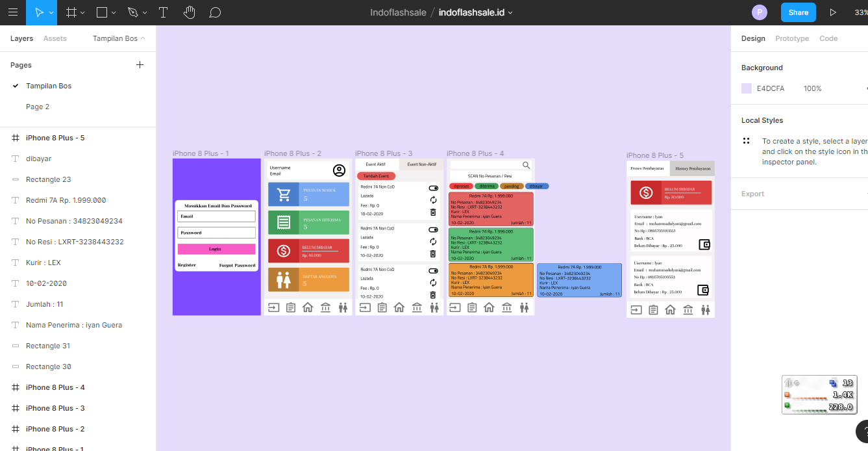Open Page 2 in the pages list

(x=38, y=107)
